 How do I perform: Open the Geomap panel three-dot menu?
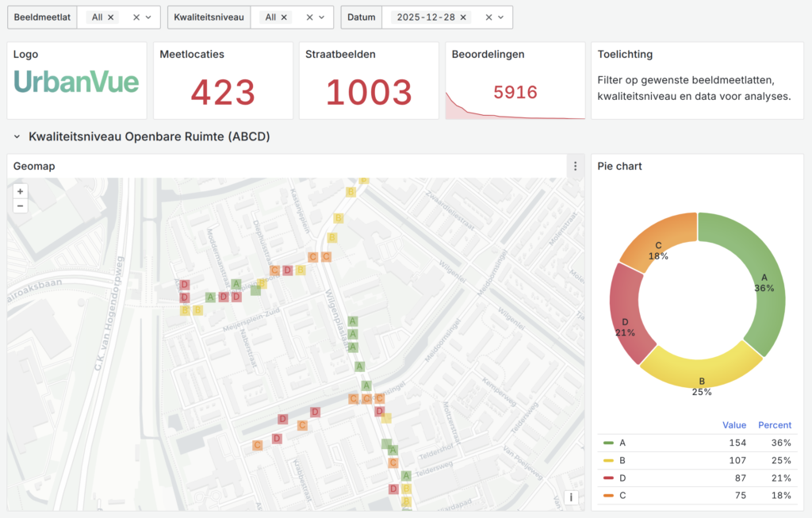click(576, 167)
